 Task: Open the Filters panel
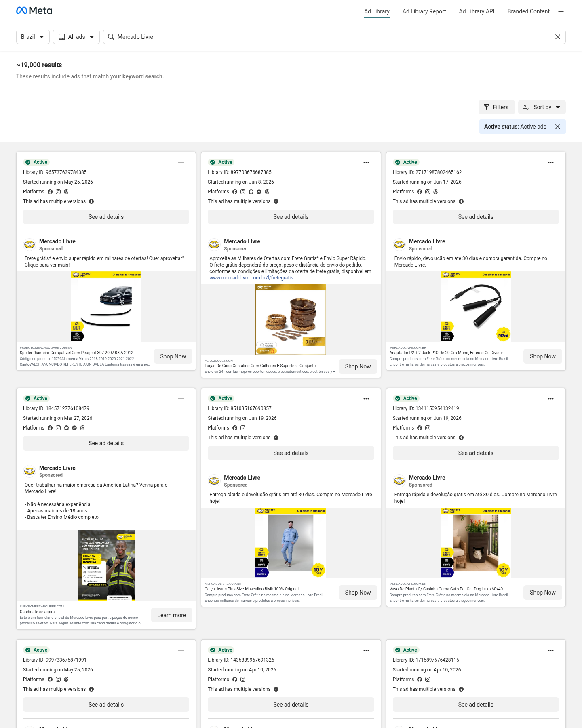tap(497, 107)
